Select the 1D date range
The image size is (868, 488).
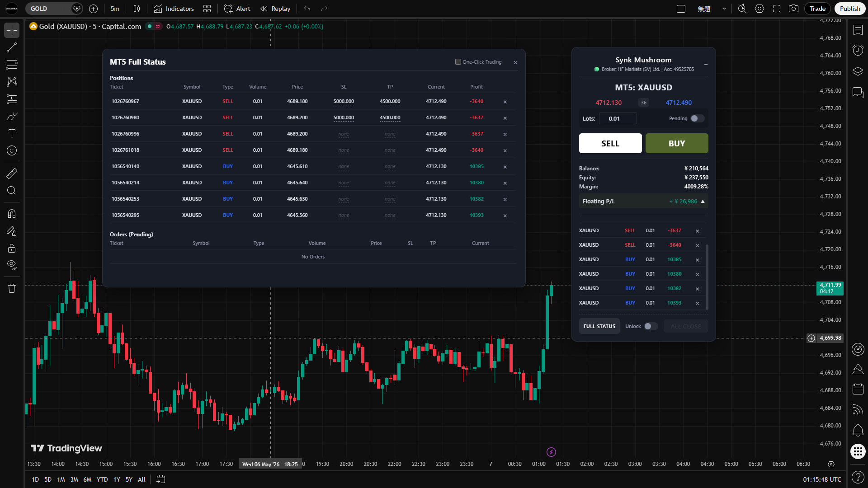(35, 479)
